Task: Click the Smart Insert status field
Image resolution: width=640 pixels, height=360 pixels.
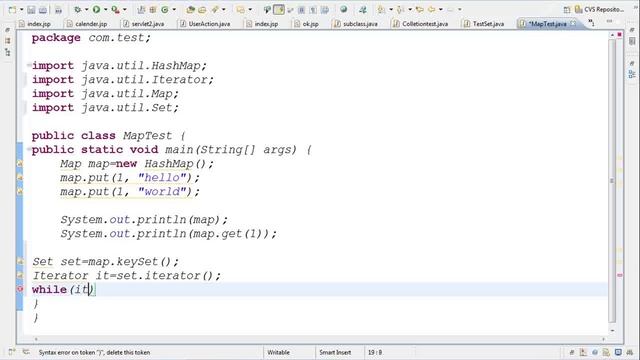Action: click(x=335, y=352)
